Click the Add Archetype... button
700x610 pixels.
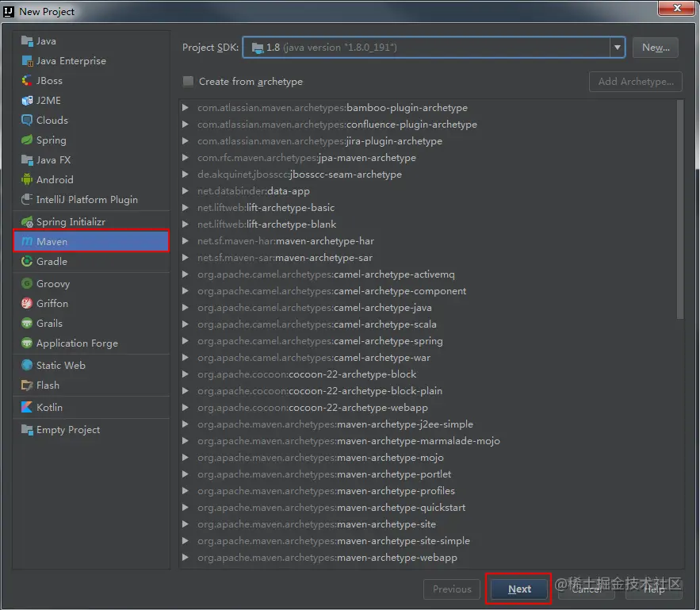click(x=636, y=82)
